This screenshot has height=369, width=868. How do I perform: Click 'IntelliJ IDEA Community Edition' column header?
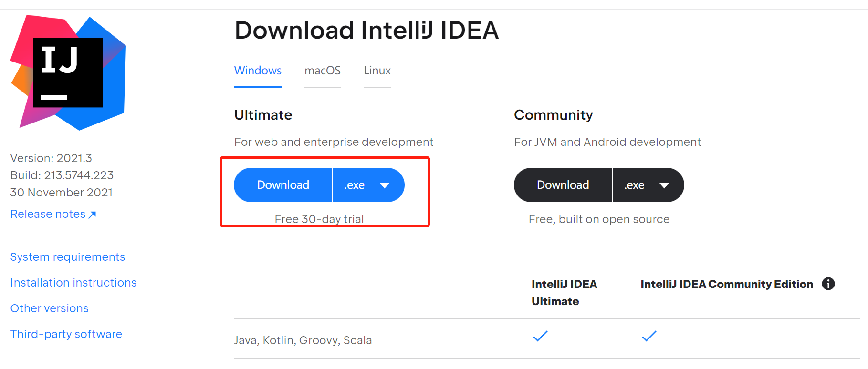[727, 284]
